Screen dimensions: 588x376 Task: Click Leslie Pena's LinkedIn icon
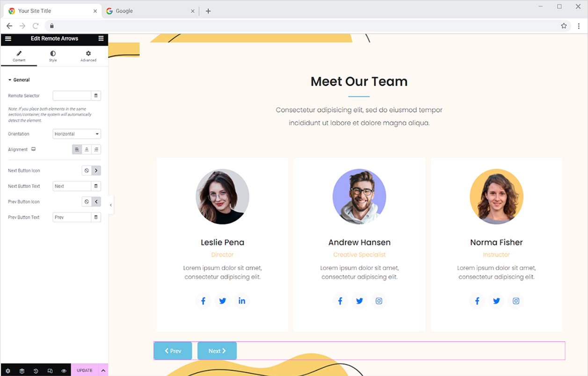point(242,301)
